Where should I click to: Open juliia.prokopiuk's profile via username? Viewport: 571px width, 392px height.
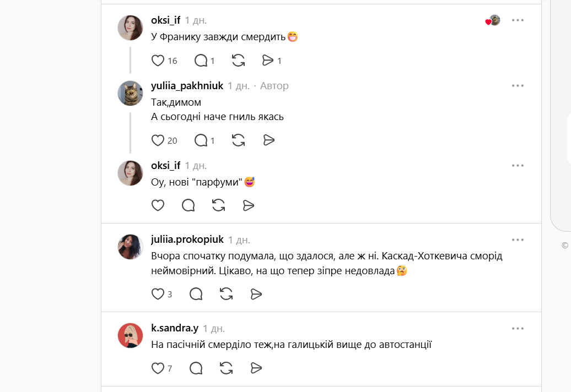187,239
